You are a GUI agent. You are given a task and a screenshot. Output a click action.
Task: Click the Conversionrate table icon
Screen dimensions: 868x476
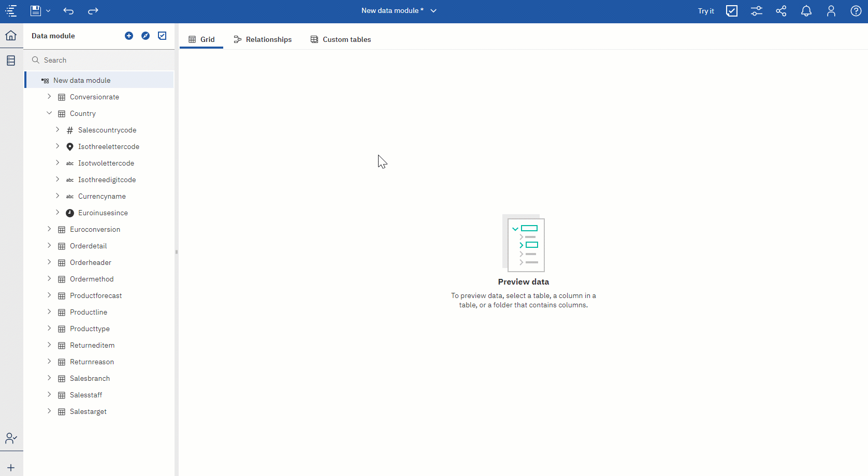click(x=62, y=97)
